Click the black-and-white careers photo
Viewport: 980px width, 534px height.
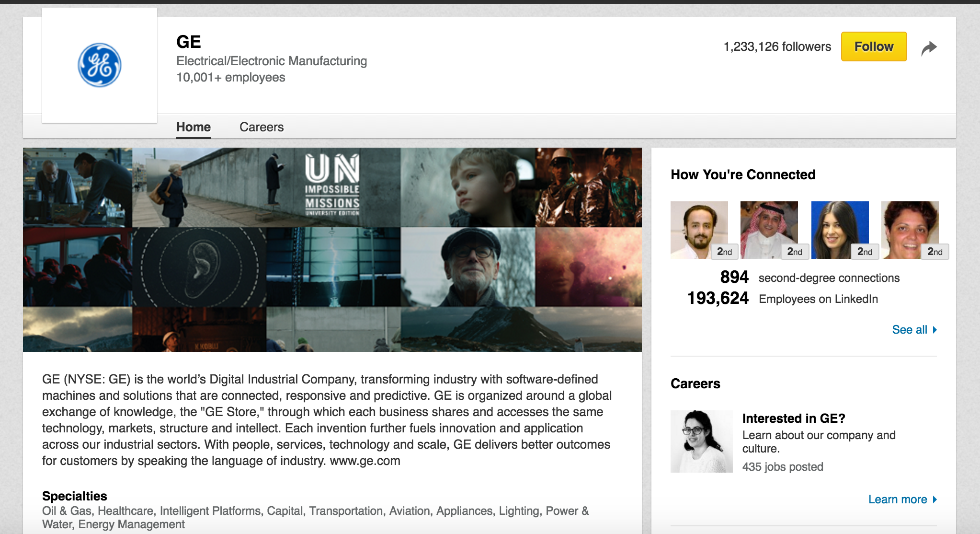[x=701, y=441]
